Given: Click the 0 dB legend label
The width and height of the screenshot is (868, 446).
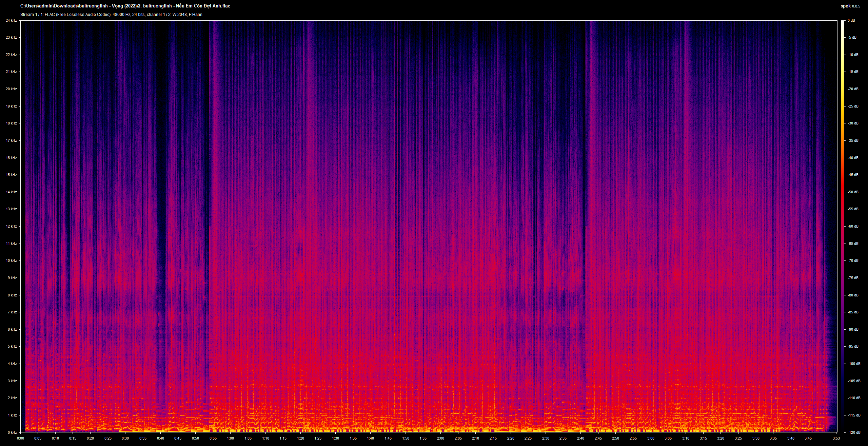Looking at the screenshot, I should (x=851, y=20).
